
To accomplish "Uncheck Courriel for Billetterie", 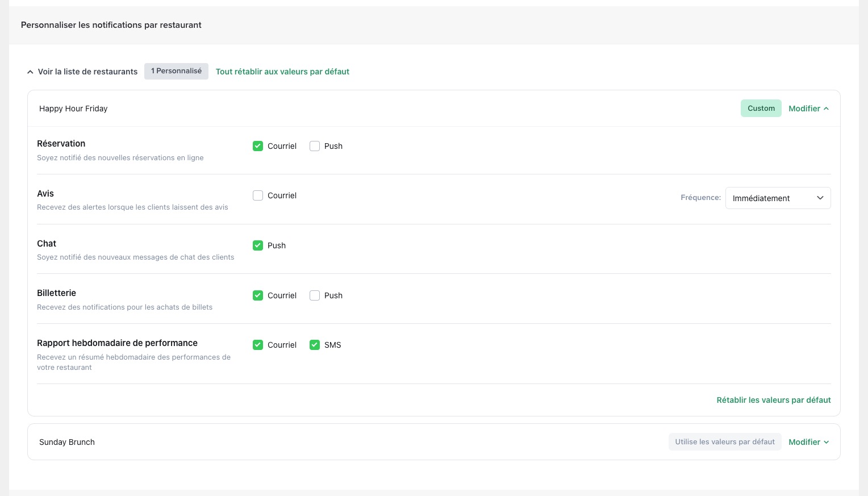I will coord(258,295).
